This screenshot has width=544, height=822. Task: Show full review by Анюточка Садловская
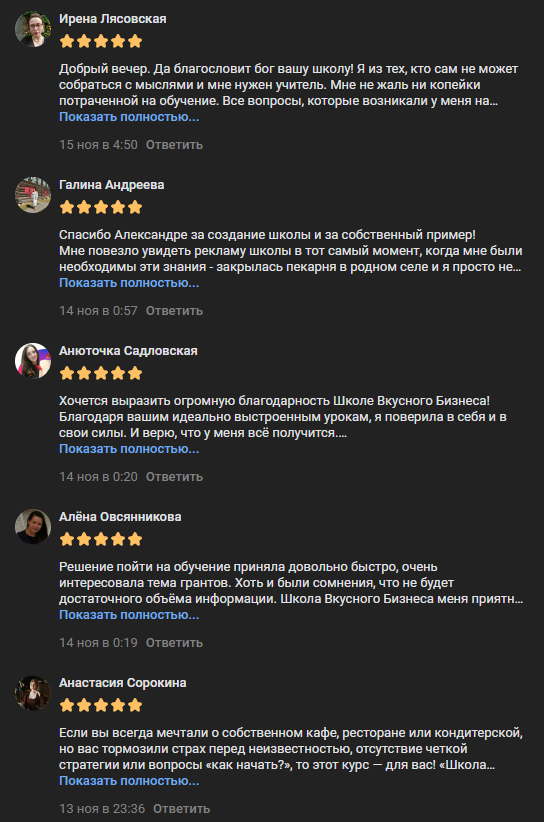[x=129, y=449]
